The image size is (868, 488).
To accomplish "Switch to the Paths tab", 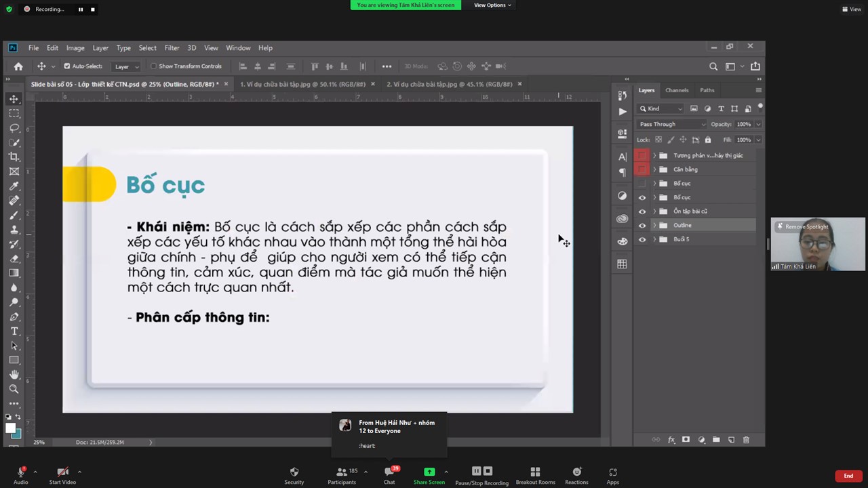I will click(707, 90).
